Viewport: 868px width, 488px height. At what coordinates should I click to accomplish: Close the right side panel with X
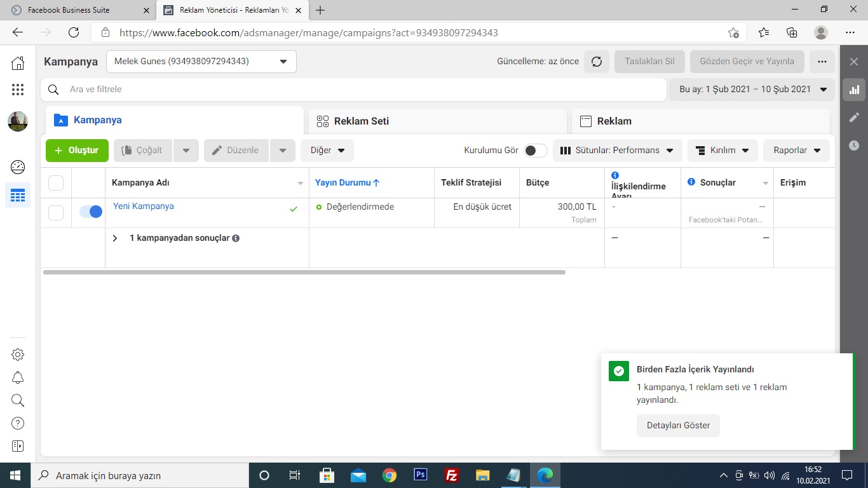(x=854, y=62)
